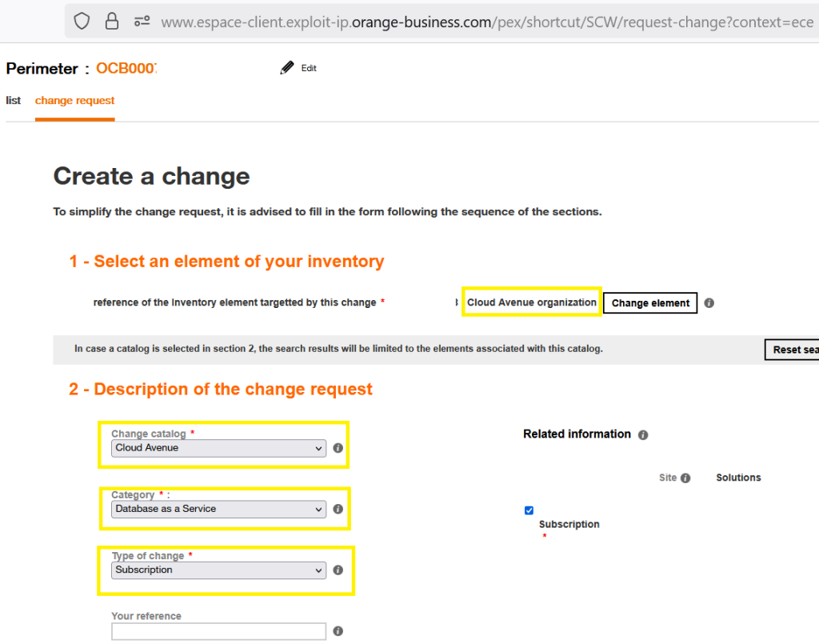Image resolution: width=819 pixels, height=644 pixels.
Task: Click info icon beside Change catalog dropdown
Action: 338,448
